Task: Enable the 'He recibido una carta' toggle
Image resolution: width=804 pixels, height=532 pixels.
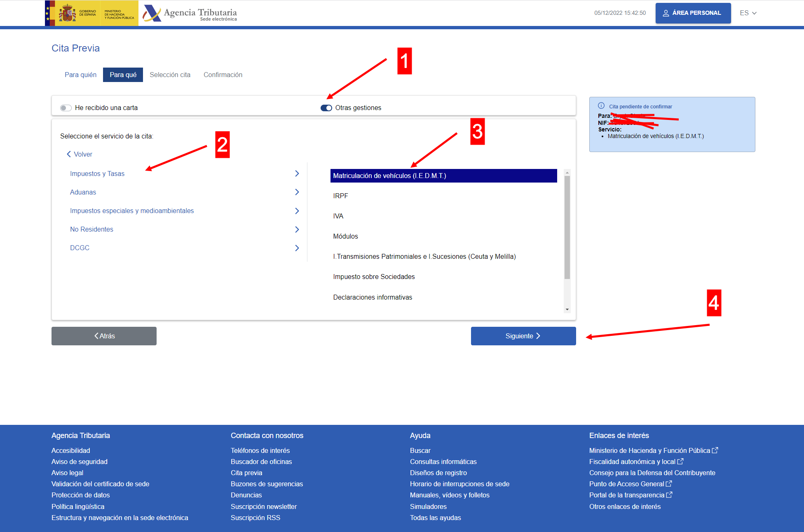Action: (66, 108)
